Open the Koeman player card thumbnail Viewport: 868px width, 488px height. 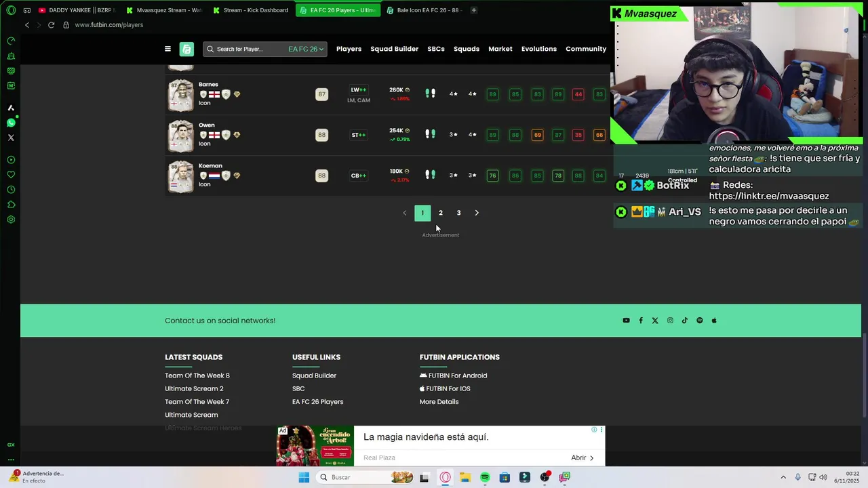pos(180,176)
